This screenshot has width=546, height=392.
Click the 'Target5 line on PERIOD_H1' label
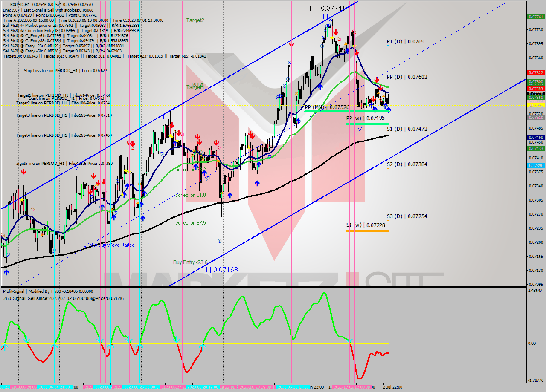coord(63,164)
